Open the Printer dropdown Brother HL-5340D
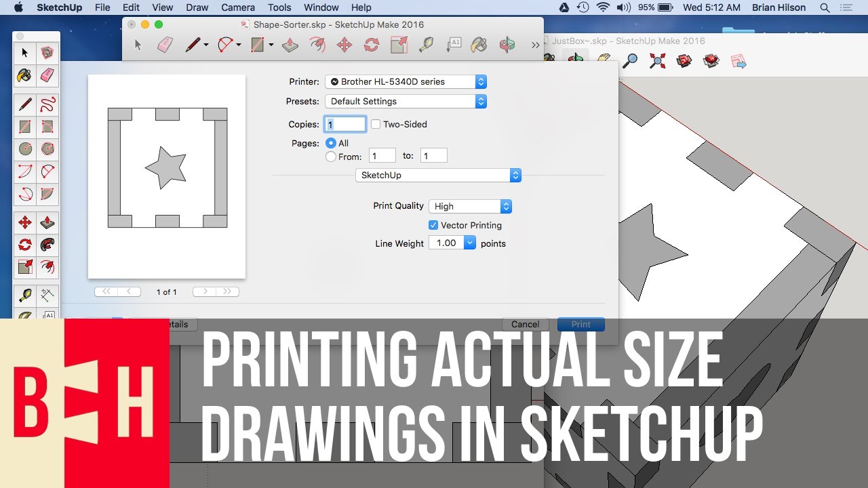This screenshot has height=488, width=868. point(406,81)
